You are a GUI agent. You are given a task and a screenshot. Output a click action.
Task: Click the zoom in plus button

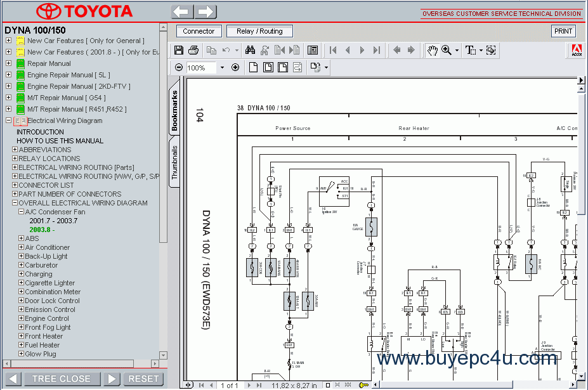235,67
